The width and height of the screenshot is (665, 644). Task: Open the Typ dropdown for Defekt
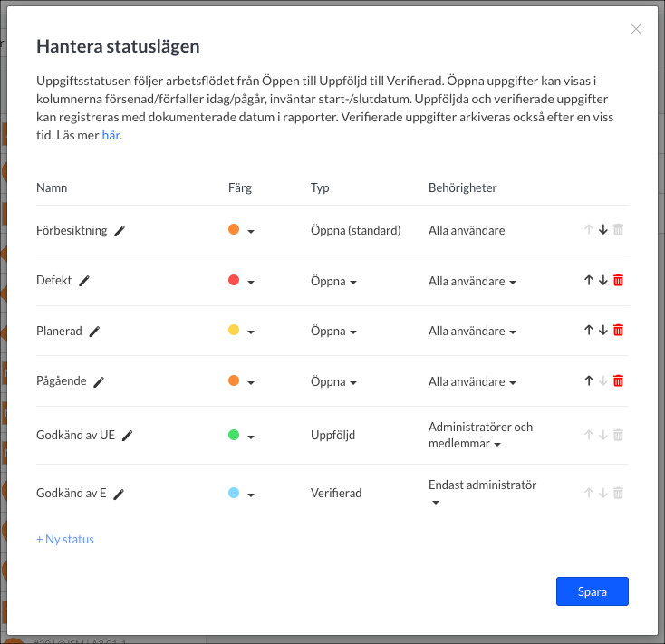tap(333, 282)
